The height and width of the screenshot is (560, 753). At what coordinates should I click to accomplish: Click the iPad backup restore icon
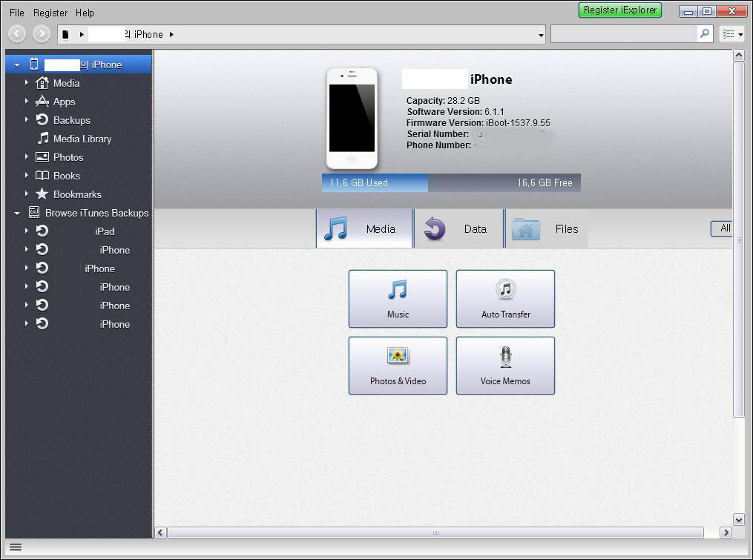42,231
